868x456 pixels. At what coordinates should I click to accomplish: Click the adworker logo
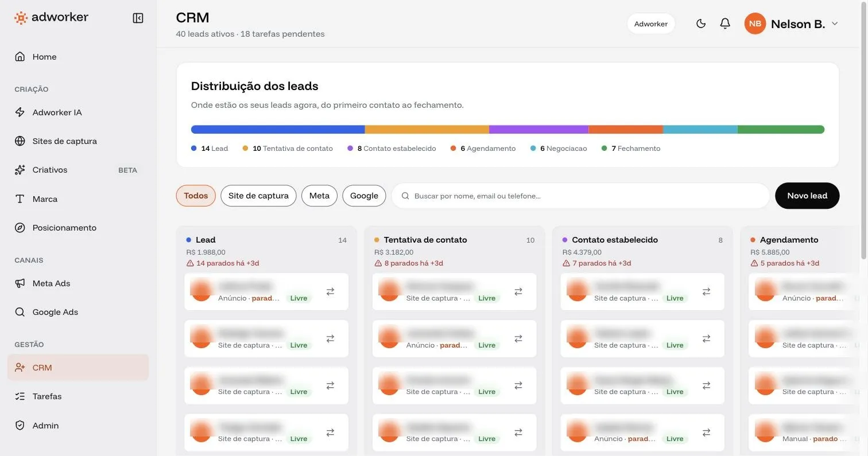click(x=51, y=17)
